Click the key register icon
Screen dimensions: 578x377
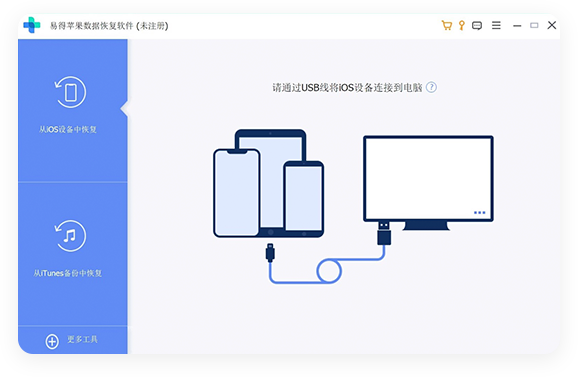pyautogui.click(x=462, y=25)
